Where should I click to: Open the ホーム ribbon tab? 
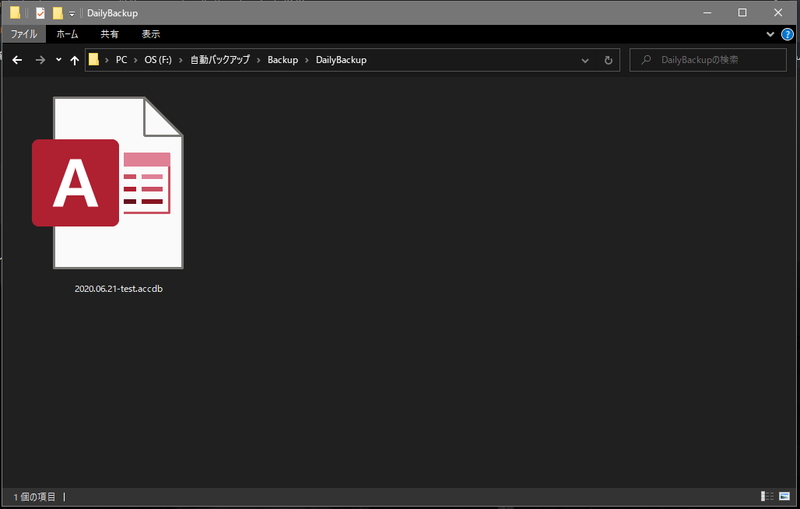pyautogui.click(x=67, y=34)
